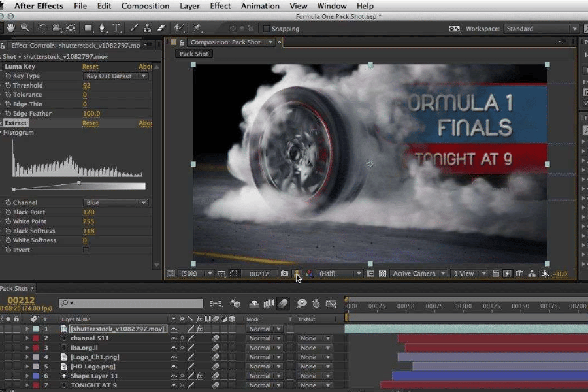Viewport: 588px width, 392px height.
Task: Open the Channel dropdown set to Blue
Action: coord(116,203)
